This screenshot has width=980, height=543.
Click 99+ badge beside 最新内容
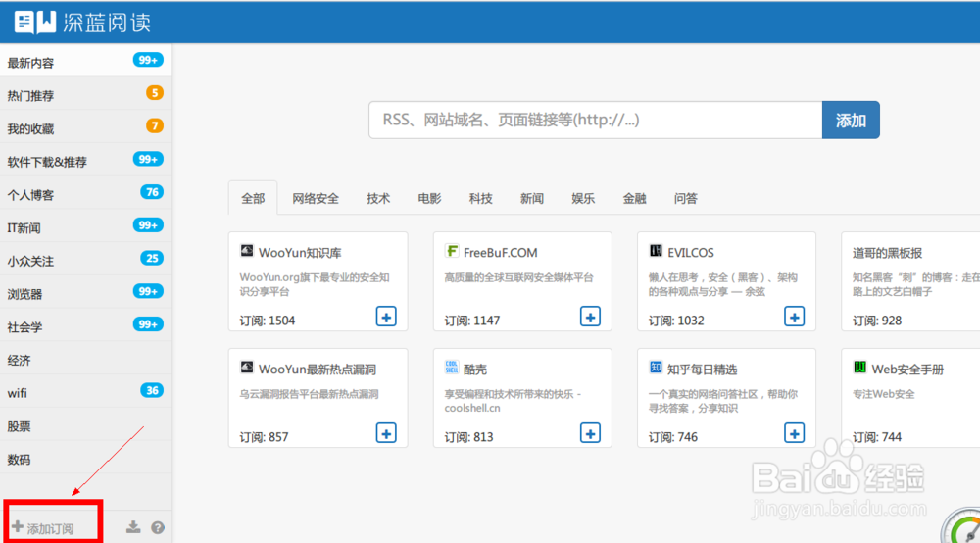tap(148, 60)
